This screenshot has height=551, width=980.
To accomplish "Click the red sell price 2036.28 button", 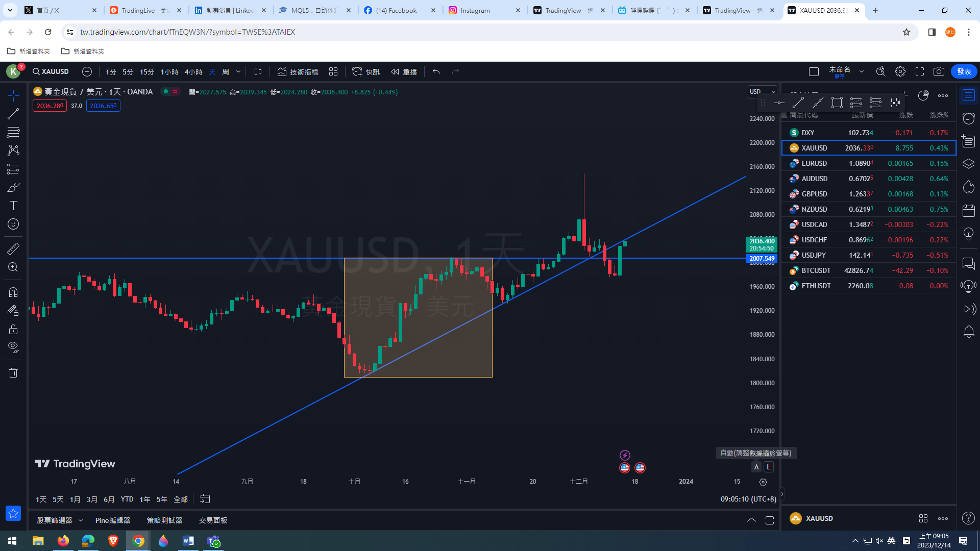I will pyautogui.click(x=50, y=106).
